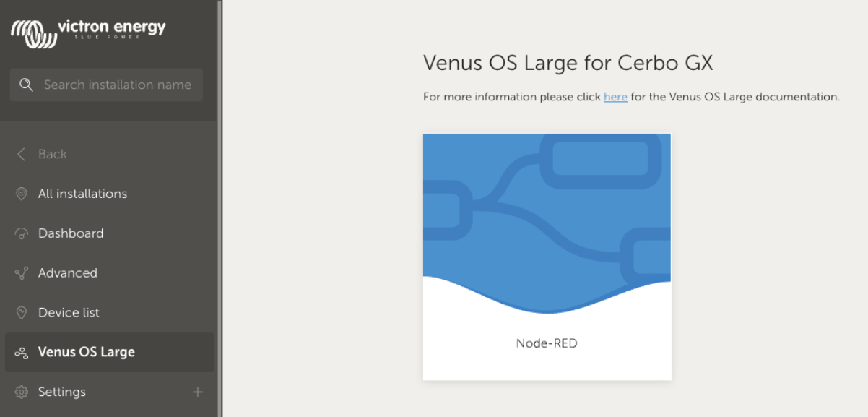Click the Back arrow icon
This screenshot has width=868, height=417.
tap(22, 154)
